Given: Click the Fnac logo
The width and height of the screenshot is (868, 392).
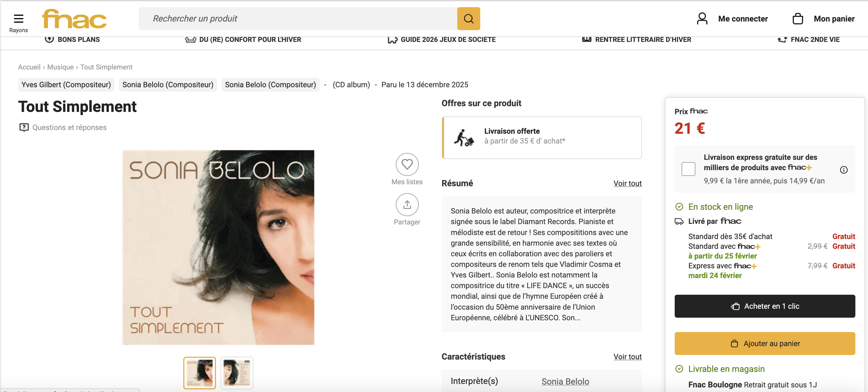Looking at the screenshot, I should click(74, 19).
